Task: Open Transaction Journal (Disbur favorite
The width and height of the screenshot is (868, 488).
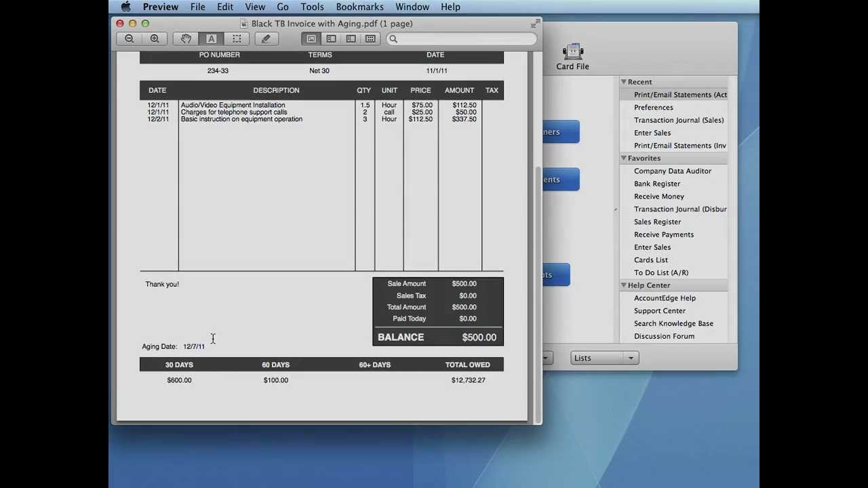Action: coord(680,209)
